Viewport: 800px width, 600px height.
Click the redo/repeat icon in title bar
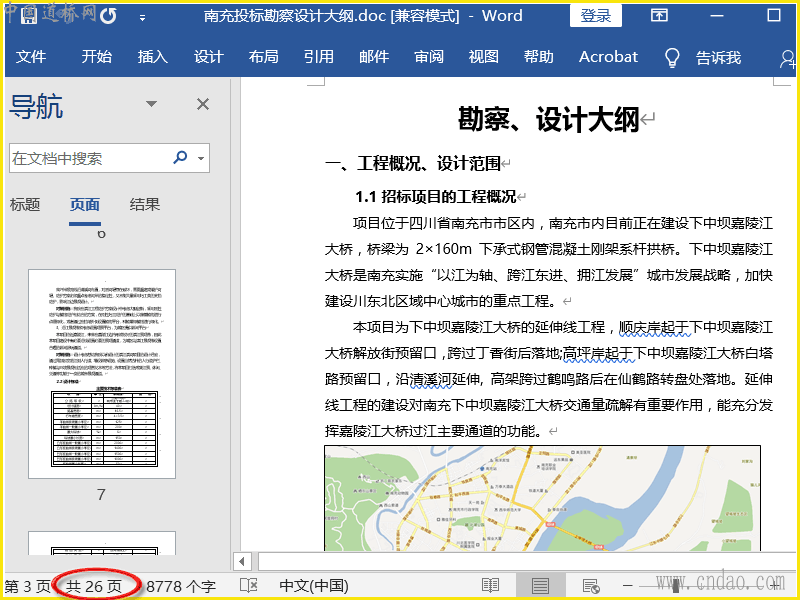(108, 16)
